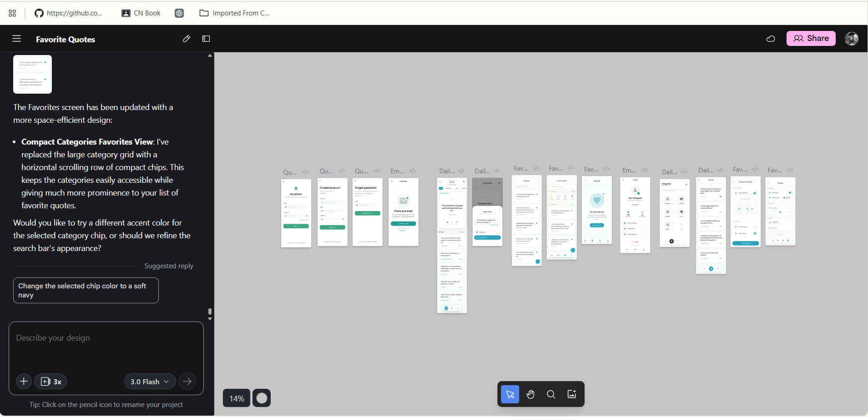Open the user profile avatar

[x=851, y=39]
